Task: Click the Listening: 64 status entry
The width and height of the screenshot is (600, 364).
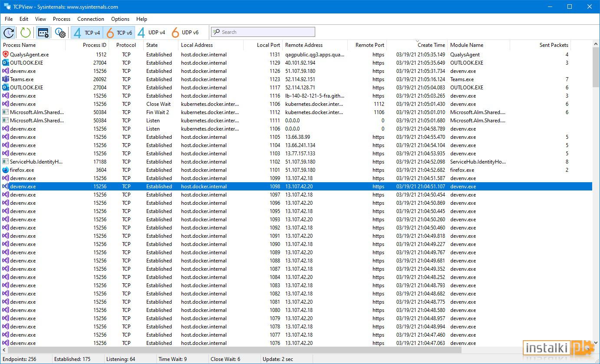Action: (121, 359)
